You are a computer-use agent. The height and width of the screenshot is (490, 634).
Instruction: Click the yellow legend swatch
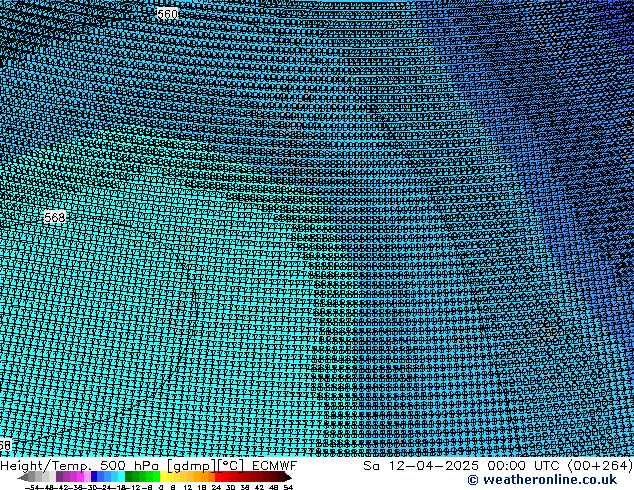(x=163, y=476)
